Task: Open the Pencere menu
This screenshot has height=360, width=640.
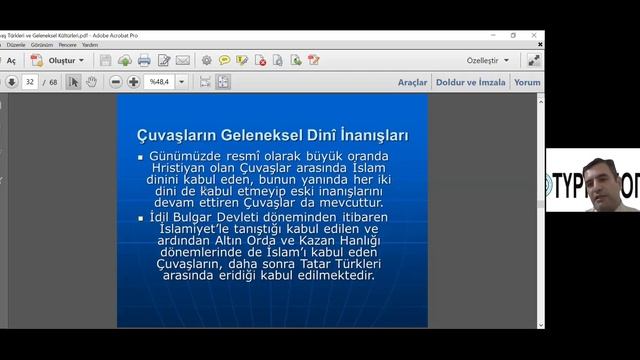Action: 67,45
